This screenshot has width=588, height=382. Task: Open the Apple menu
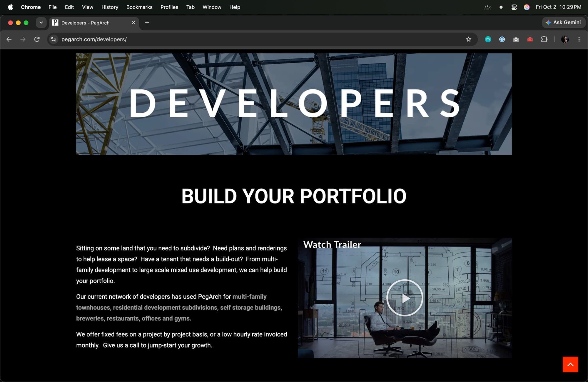pyautogui.click(x=11, y=7)
